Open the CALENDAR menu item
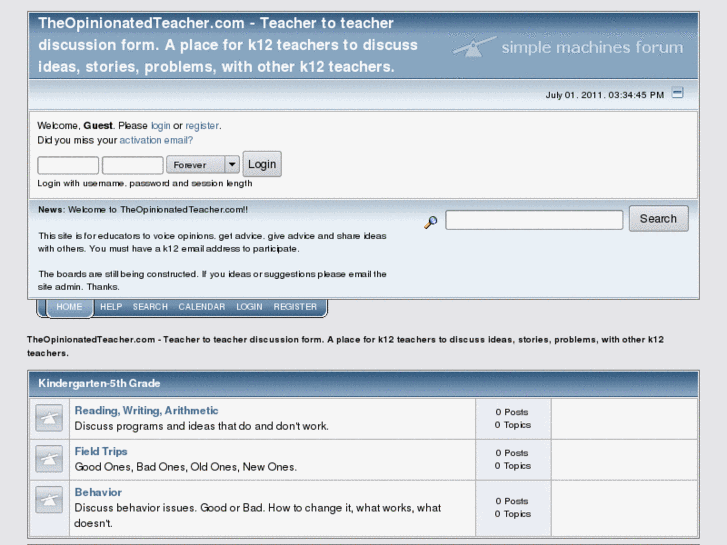727x545 pixels. coord(202,307)
